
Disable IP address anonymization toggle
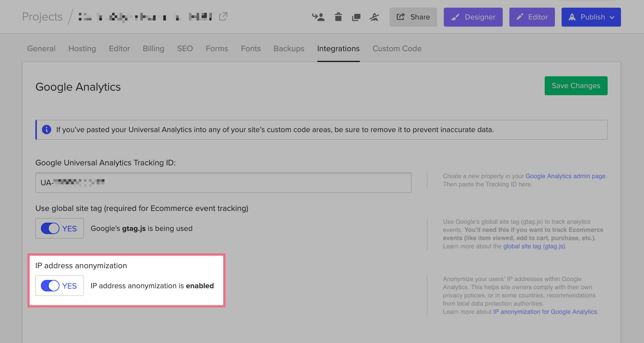[x=50, y=286]
